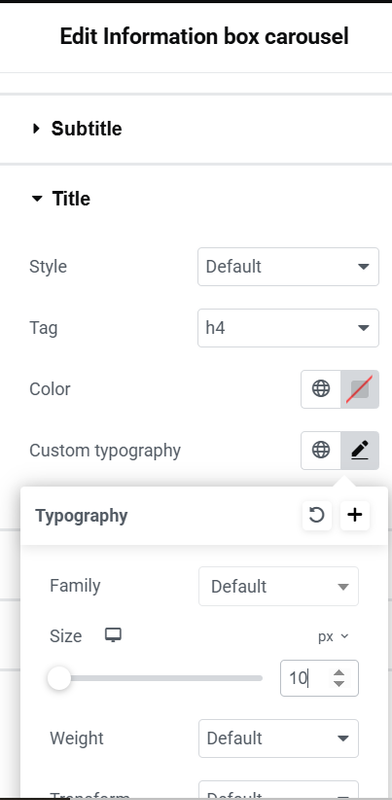Open the px unit selector
This screenshot has height=800, width=392.
coord(333,637)
